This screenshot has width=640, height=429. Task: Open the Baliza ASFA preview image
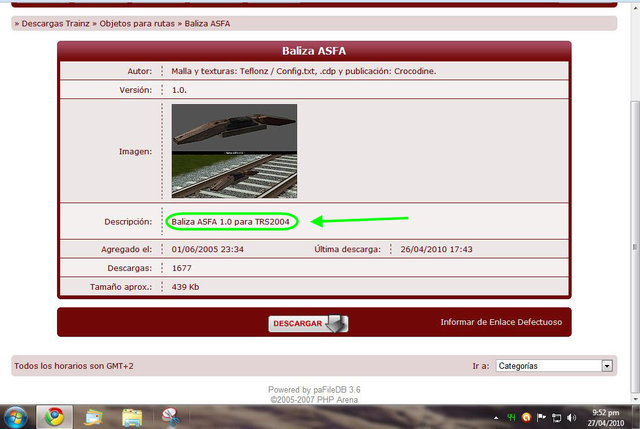point(234,151)
